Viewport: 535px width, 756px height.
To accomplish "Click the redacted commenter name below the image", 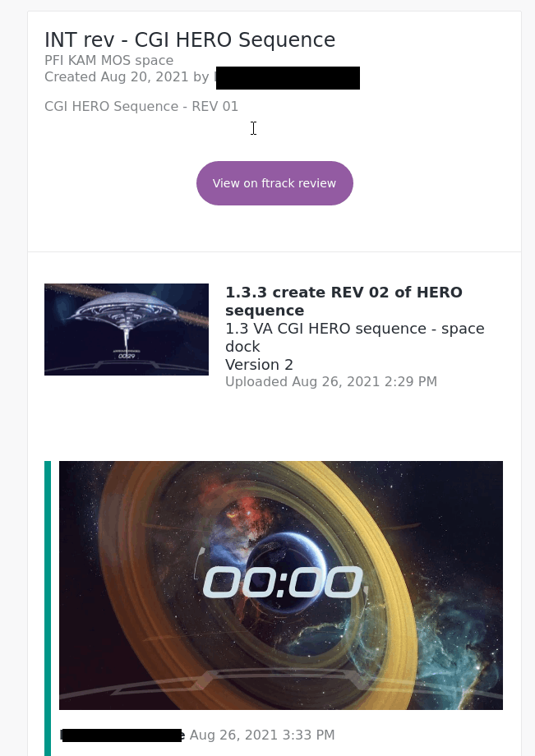I will pos(122,735).
